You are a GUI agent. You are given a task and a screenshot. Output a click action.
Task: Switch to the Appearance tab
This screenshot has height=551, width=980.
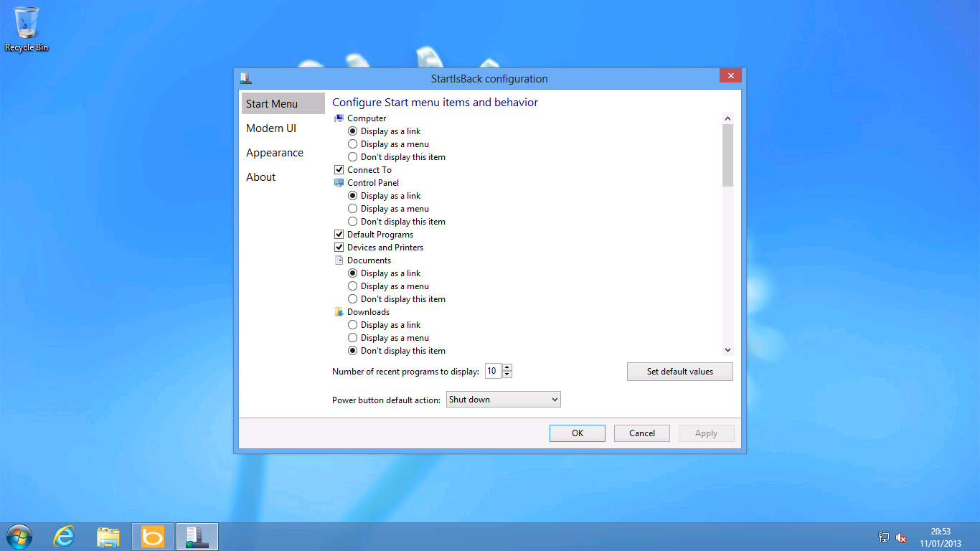click(x=283, y=153)
